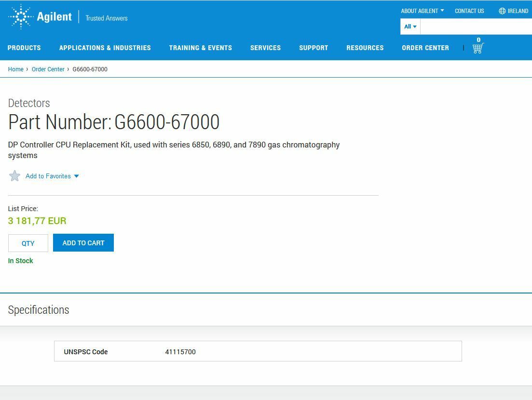The image size is (532, 400).
Task: Click the Order Center breadcrumb link
Action: [x=48, y=69]
